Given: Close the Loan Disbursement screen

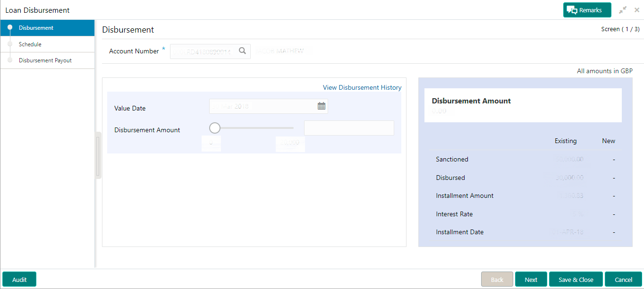Looking at the screenshot, I should [636, 10].
